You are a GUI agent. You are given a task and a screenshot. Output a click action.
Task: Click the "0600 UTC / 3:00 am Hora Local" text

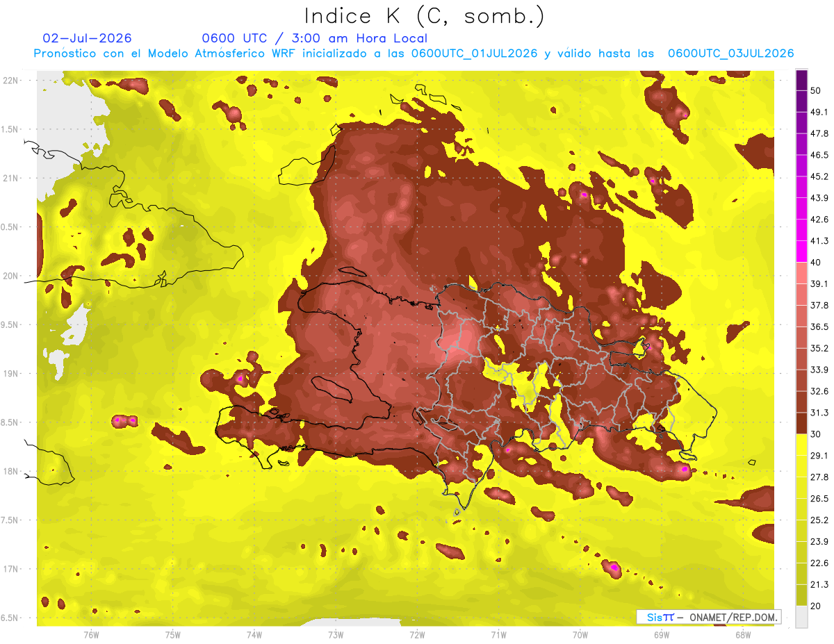pyautogui.click(x=315, y=38)
